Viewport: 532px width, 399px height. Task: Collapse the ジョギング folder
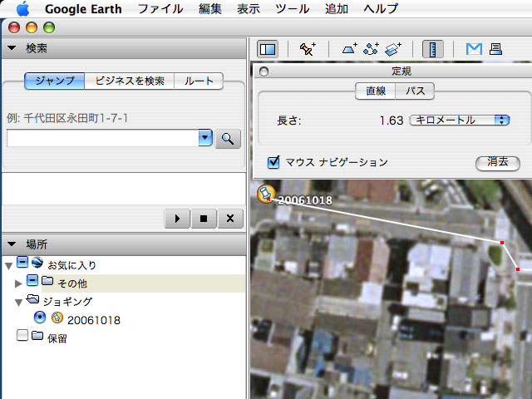[18, 302]
